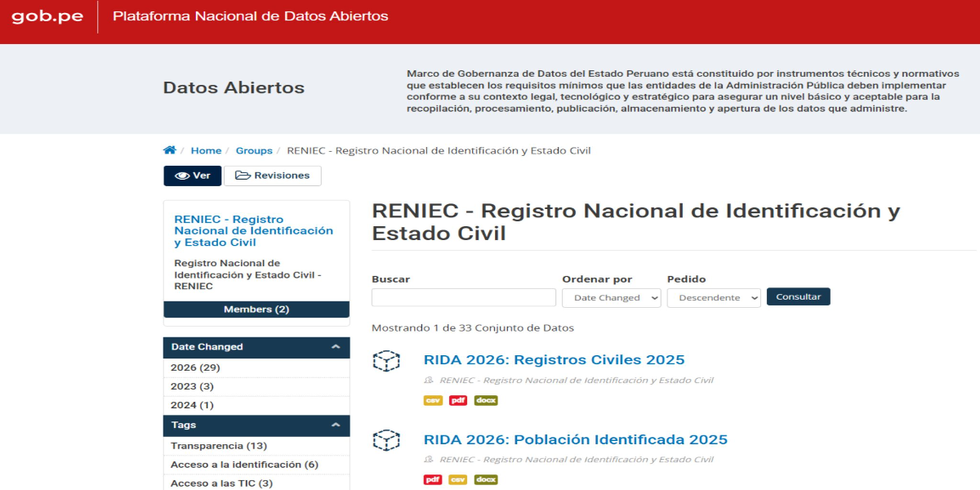Go to Groups breadcrumb link

click(254, 150)
